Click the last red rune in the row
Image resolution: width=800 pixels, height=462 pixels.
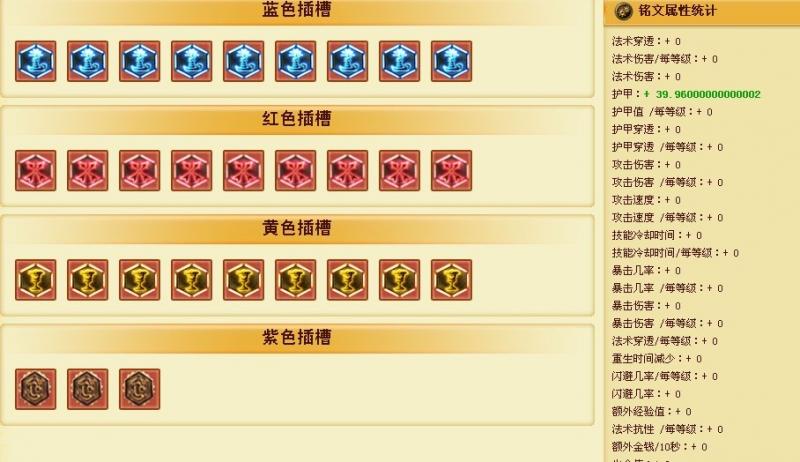452,170
